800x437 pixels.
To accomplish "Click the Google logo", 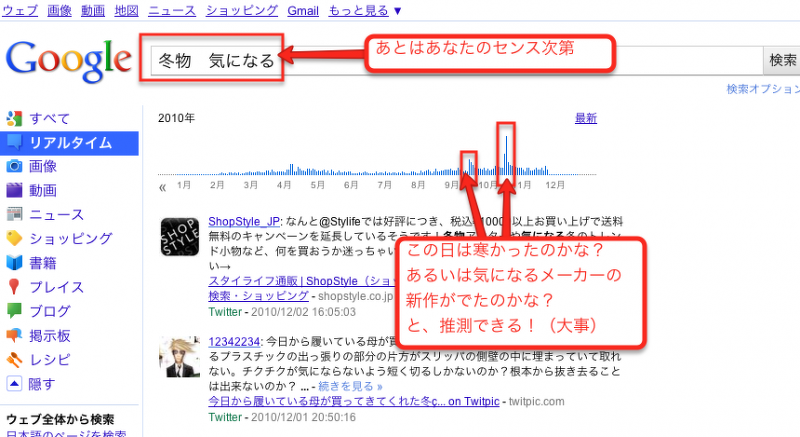I will pyautogui.click(x=68, y=60).
